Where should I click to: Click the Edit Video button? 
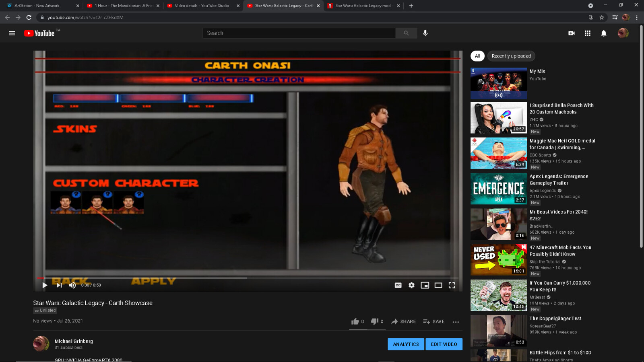coord(444,344)
